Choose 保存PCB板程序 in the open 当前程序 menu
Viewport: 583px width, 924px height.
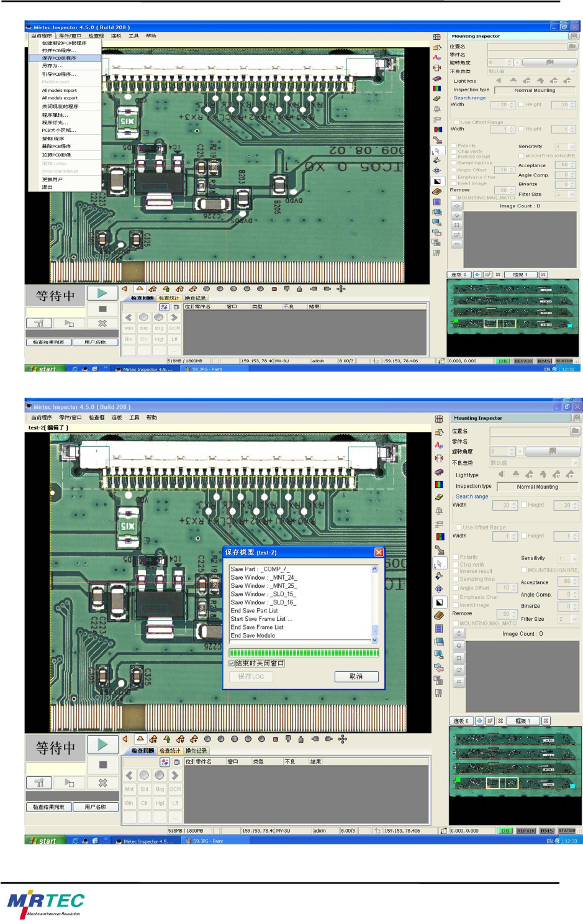(x=65, y=58)
